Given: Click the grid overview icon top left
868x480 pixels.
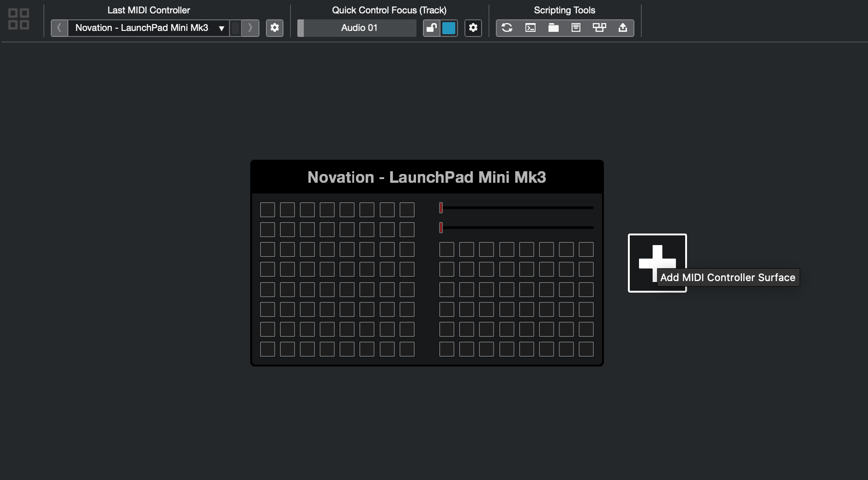Looking at the screenshot, I should pyautogui.click(x=18, y=18).
